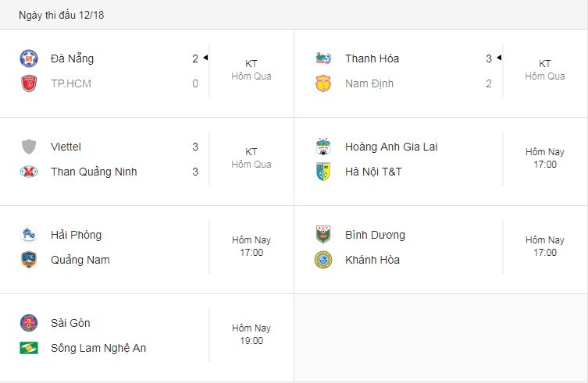Click the Hoàng Anh Gia Lai crest
Screen dimensions: 588x383
tap(323, 147)
